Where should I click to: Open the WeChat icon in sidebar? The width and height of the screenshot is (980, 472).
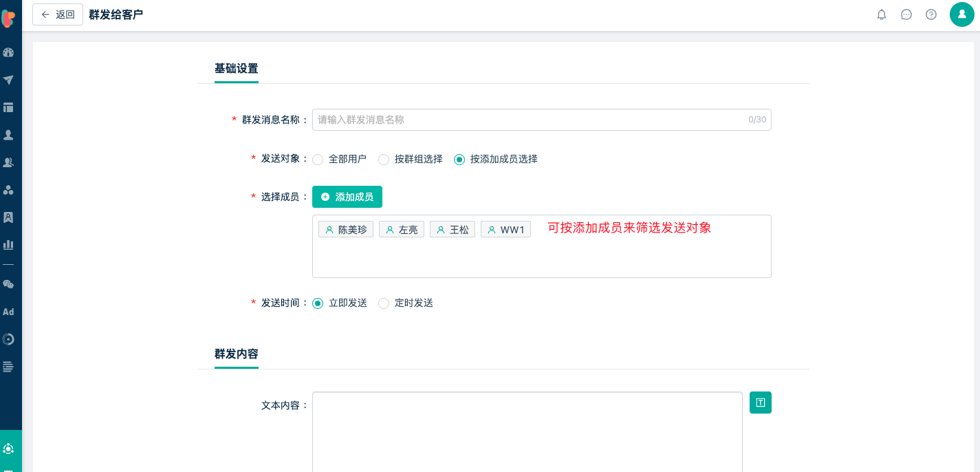[x=8, y=284]
